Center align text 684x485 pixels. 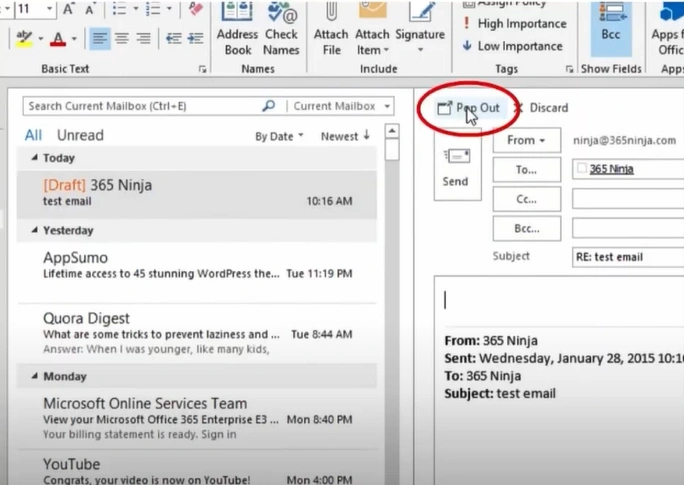[122, 38]
